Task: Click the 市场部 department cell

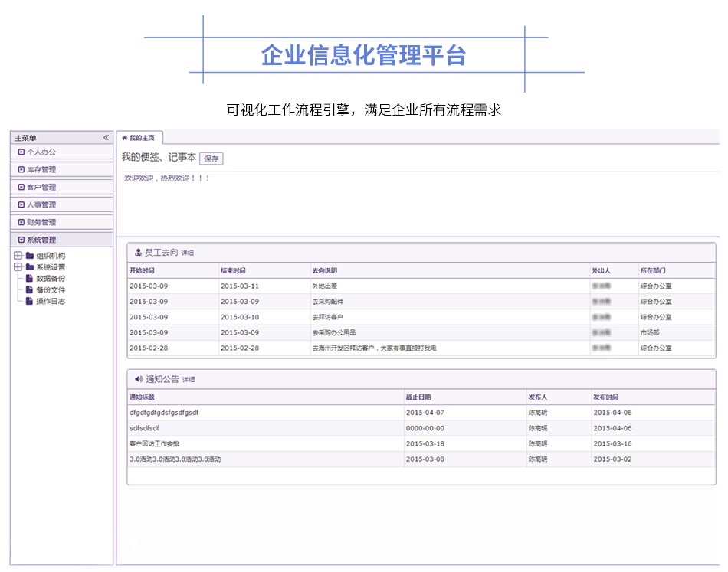Action: point(650,332)
